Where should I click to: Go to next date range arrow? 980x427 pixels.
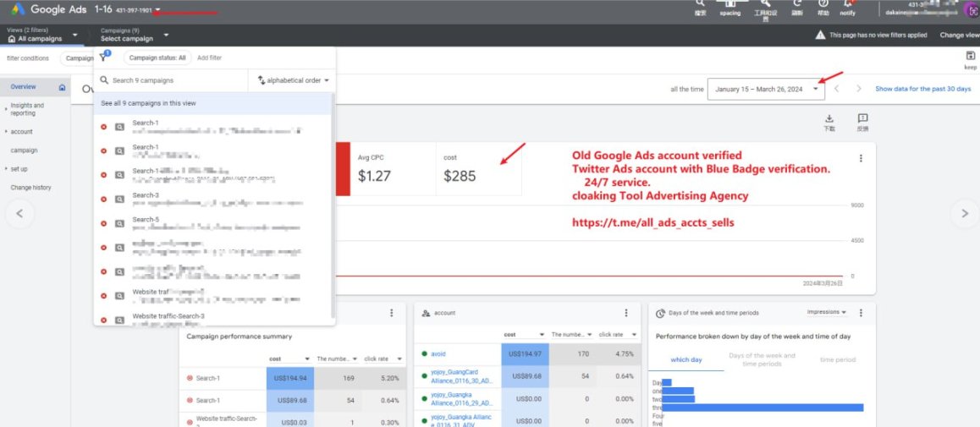[859, 89]
